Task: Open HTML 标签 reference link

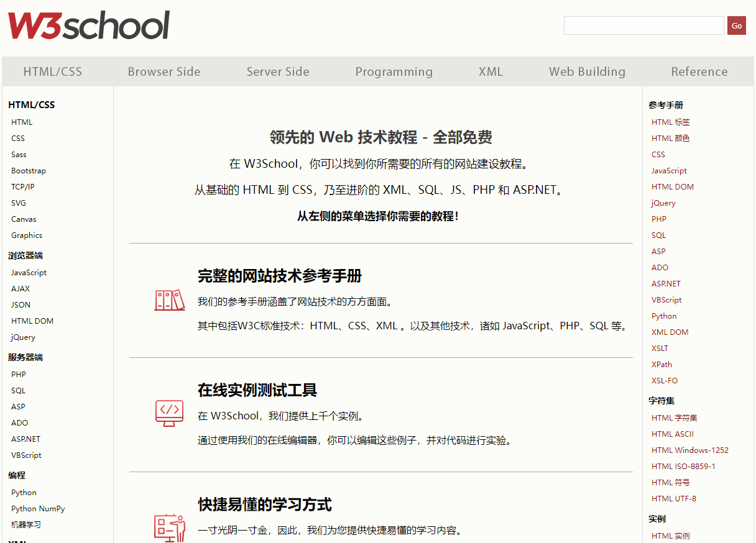Action: (671, 122)
